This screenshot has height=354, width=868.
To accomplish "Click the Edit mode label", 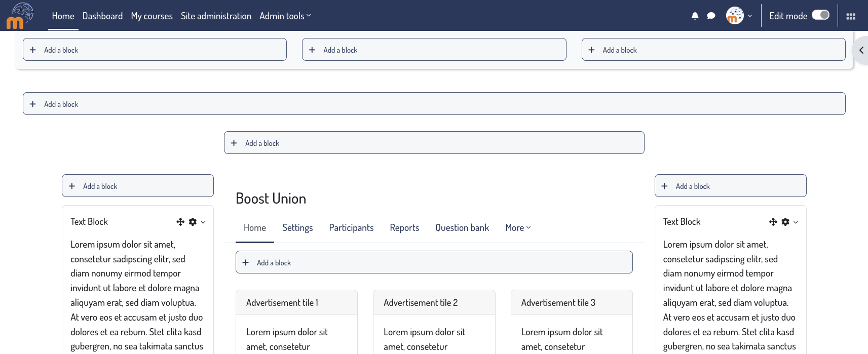I will (788, 16).
